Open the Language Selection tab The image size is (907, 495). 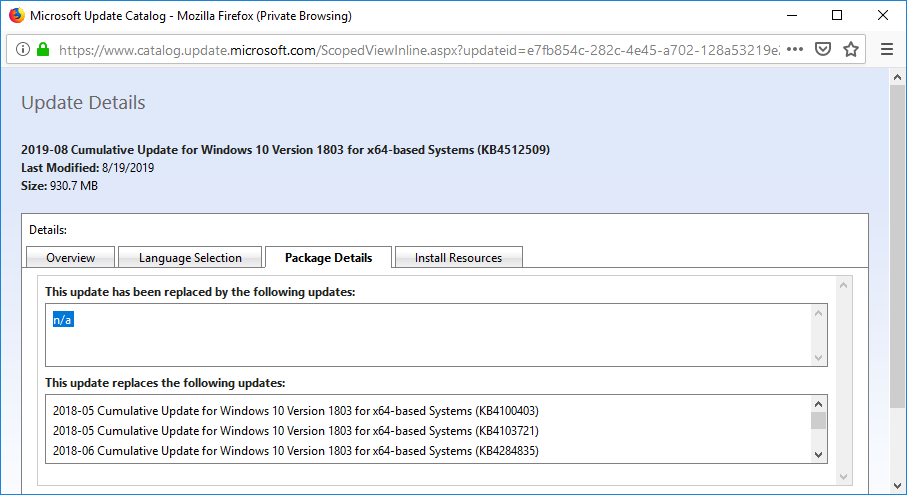pos(190,258)
